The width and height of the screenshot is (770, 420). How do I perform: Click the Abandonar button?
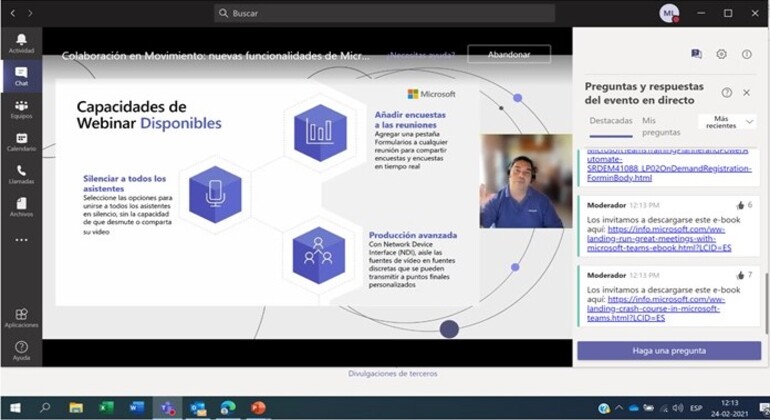(x=509, y=54)
